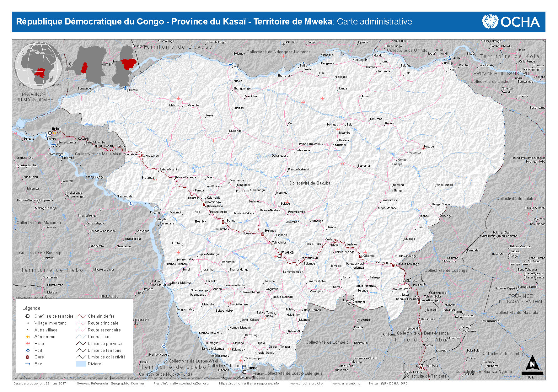Screen dimensions: 558x392
Task: Click the Gare train icon in legend
Action: tap(28, 357)
